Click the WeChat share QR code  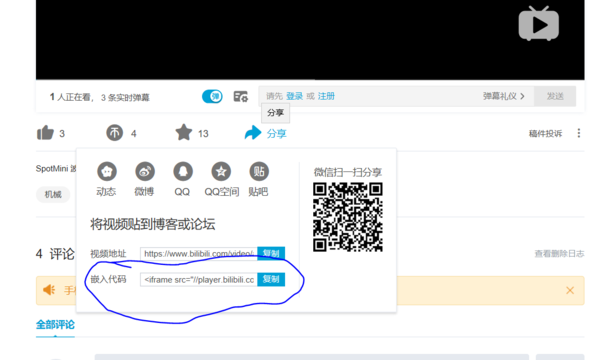point(348,217)
